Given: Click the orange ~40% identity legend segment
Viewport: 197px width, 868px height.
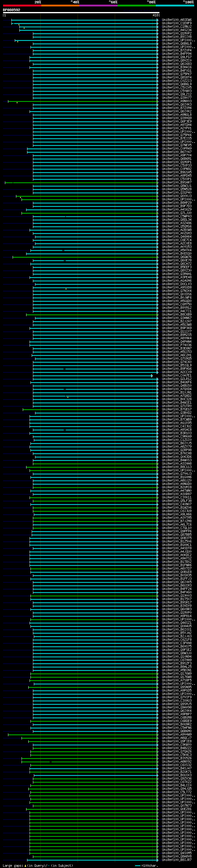Looking at the screenshot, I should [60, 6].
